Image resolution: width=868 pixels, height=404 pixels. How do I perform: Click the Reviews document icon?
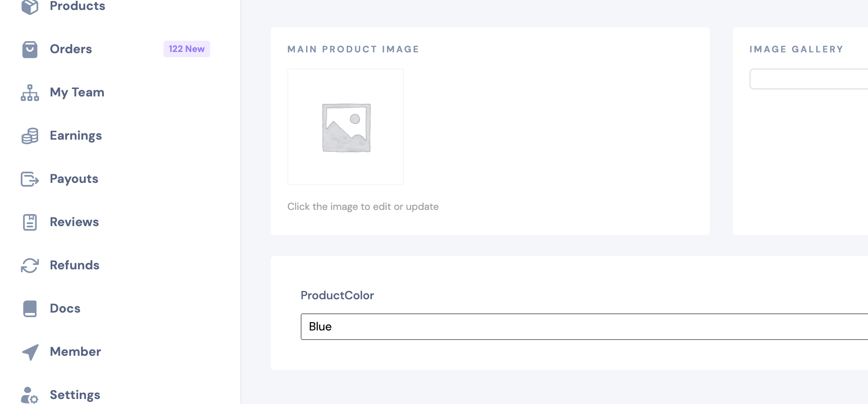pos(29,222)
